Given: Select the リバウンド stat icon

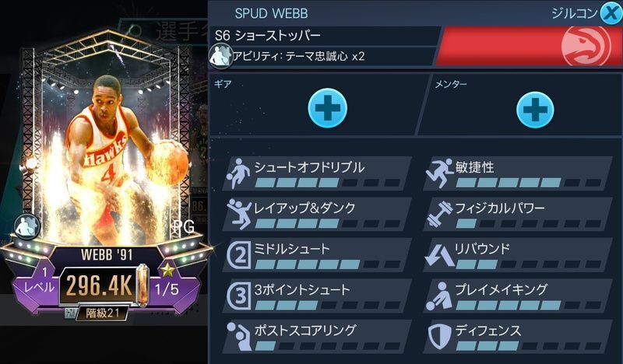Looking at the screenshot, I should point(439,255).
